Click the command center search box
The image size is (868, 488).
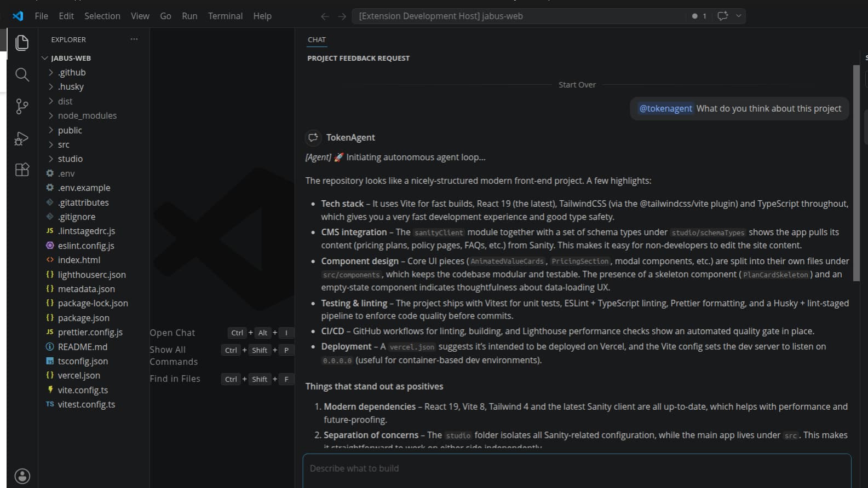coord(519,16)
